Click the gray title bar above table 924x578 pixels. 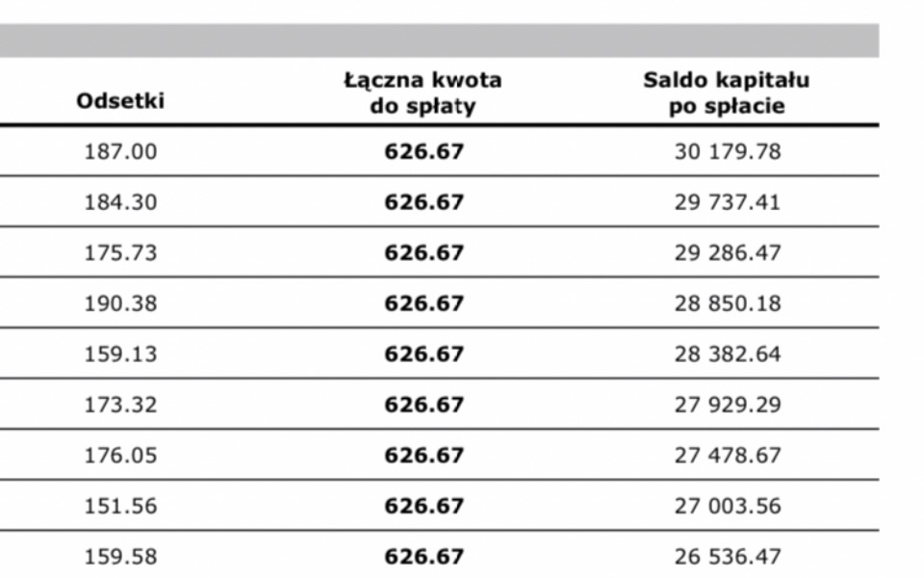[439, 40]
